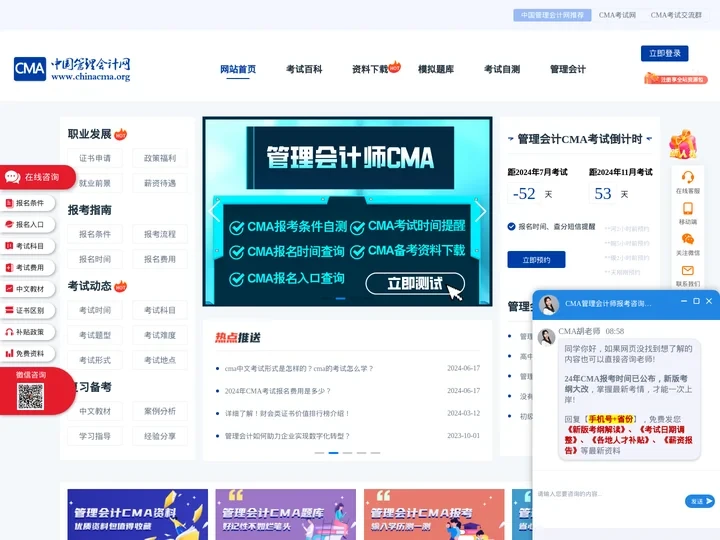Select 考试百科 navigation tab
The width and height of the screenshot is (720, 540).
304,69
